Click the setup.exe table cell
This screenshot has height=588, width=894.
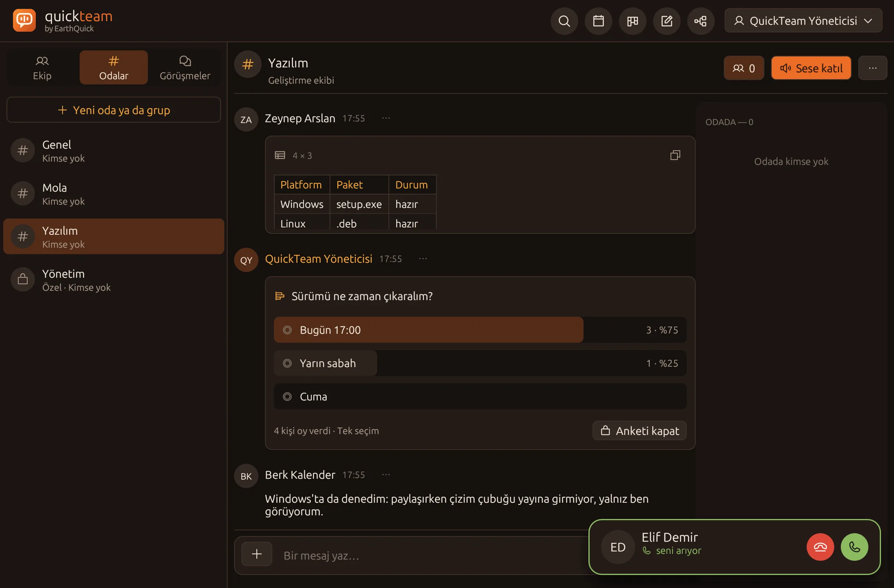tap(359, 204)
